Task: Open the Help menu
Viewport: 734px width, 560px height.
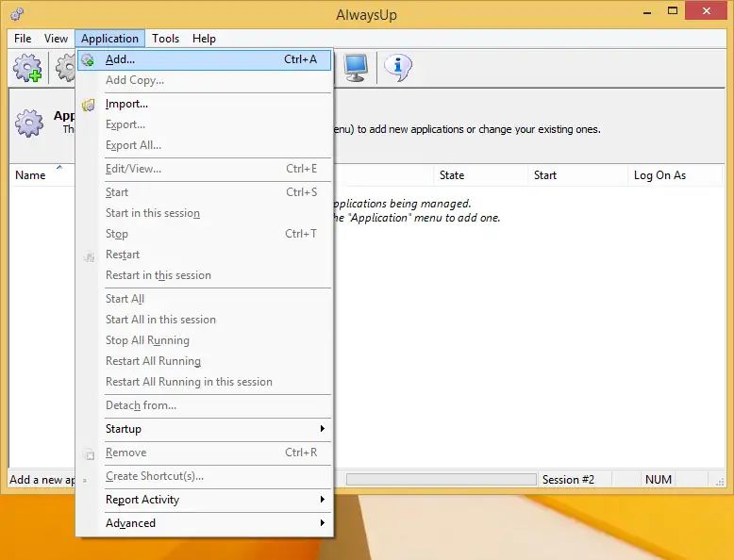Action: (x=204, y=39)
